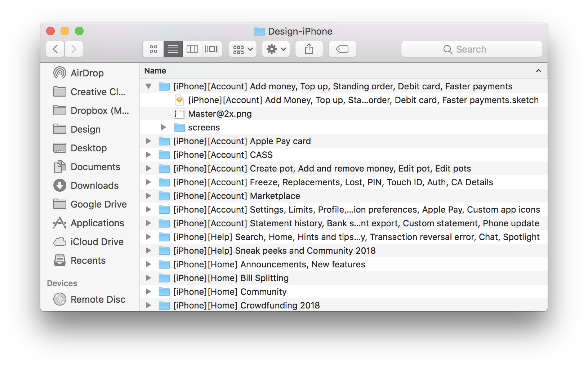
Task: Sort by the Name column header
Action: [155, 71]
